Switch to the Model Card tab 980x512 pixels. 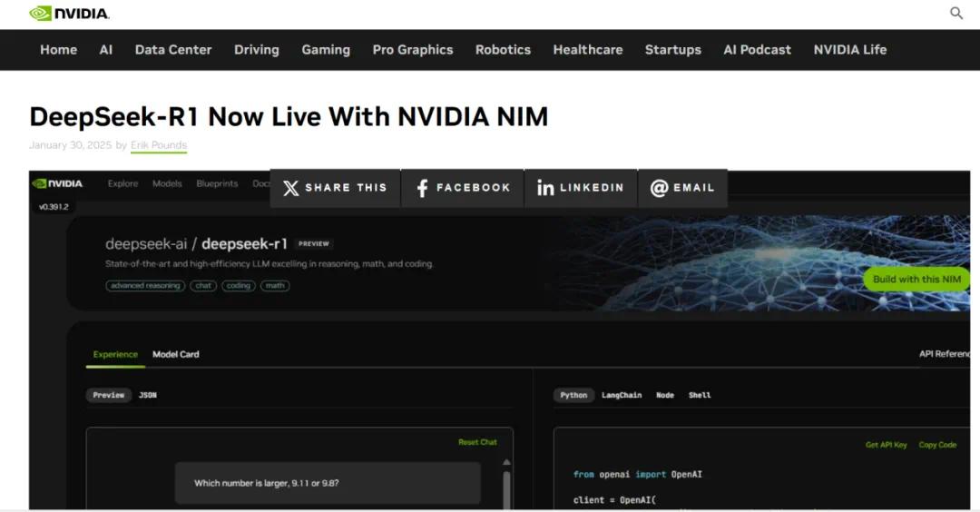[x=175, y=354]
